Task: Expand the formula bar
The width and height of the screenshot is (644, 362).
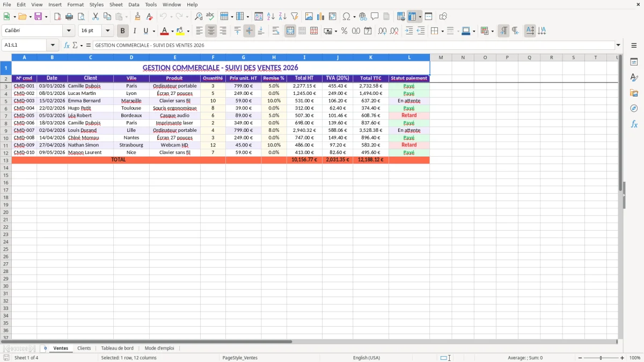Action: 618,45
